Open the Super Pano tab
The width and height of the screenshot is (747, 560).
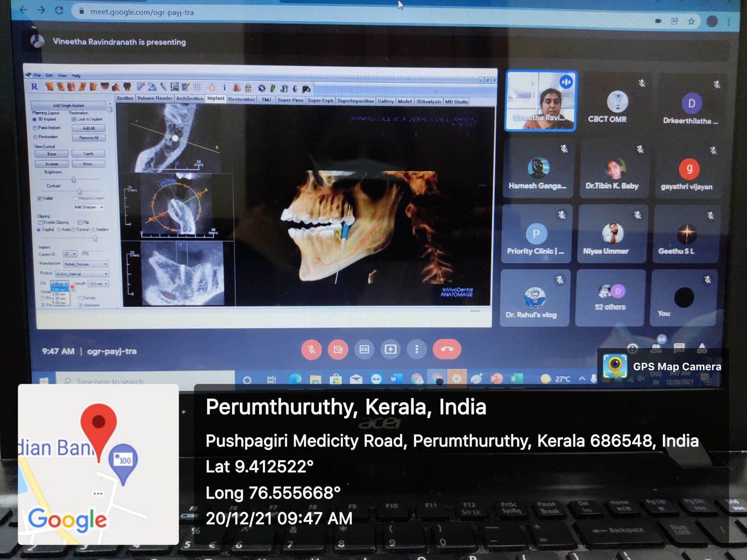[x=290, y=100]
